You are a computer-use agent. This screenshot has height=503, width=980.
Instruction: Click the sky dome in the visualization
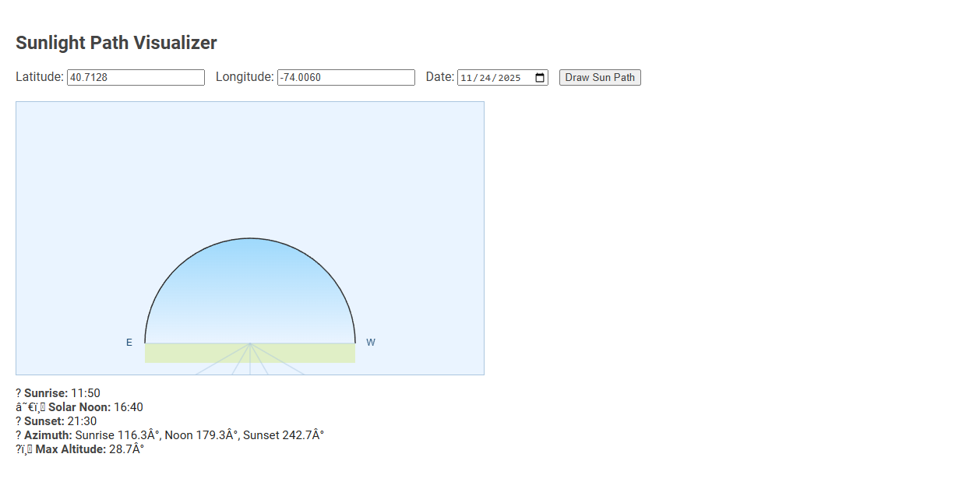tap(249, 288)
